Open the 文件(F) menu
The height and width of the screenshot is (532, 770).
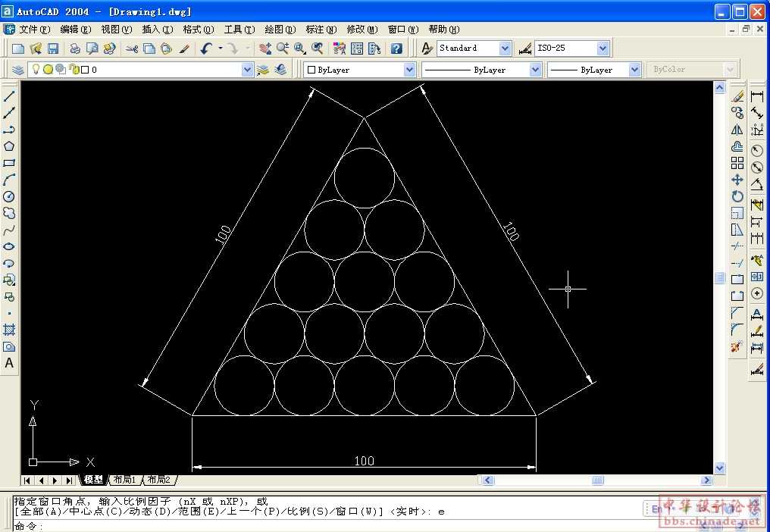pos(34,30)
